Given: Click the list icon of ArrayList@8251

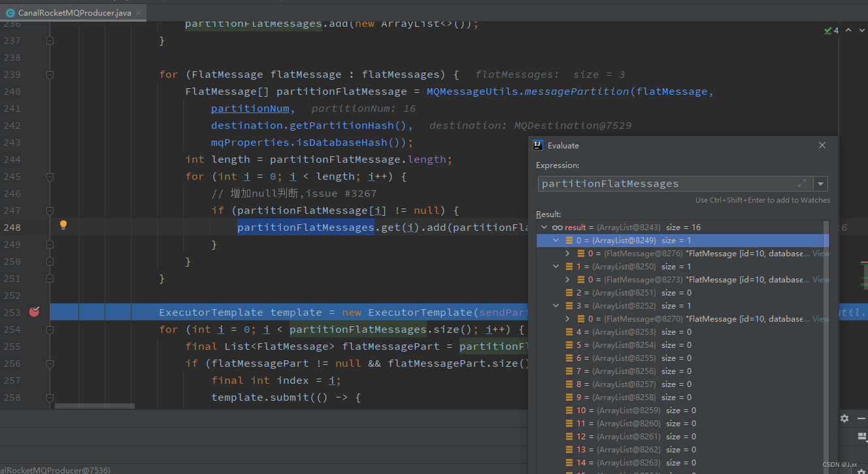Looking at the screenshot, I should (569, 292).
